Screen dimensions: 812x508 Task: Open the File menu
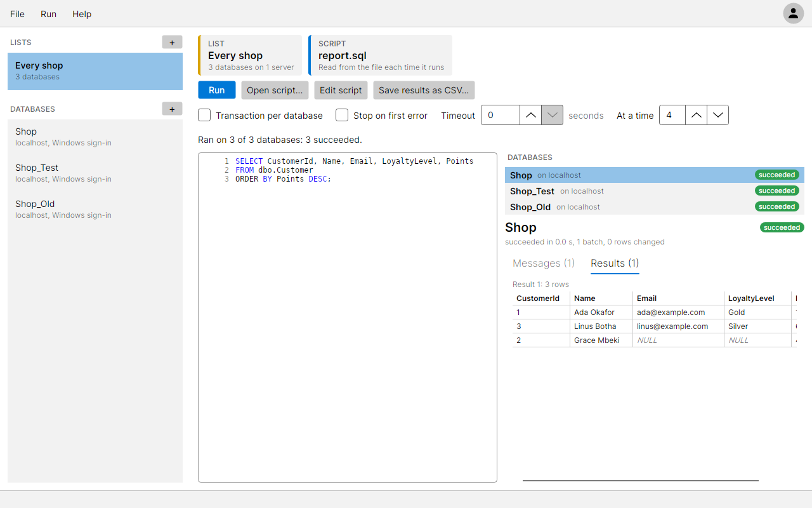(x=18, y=14)
